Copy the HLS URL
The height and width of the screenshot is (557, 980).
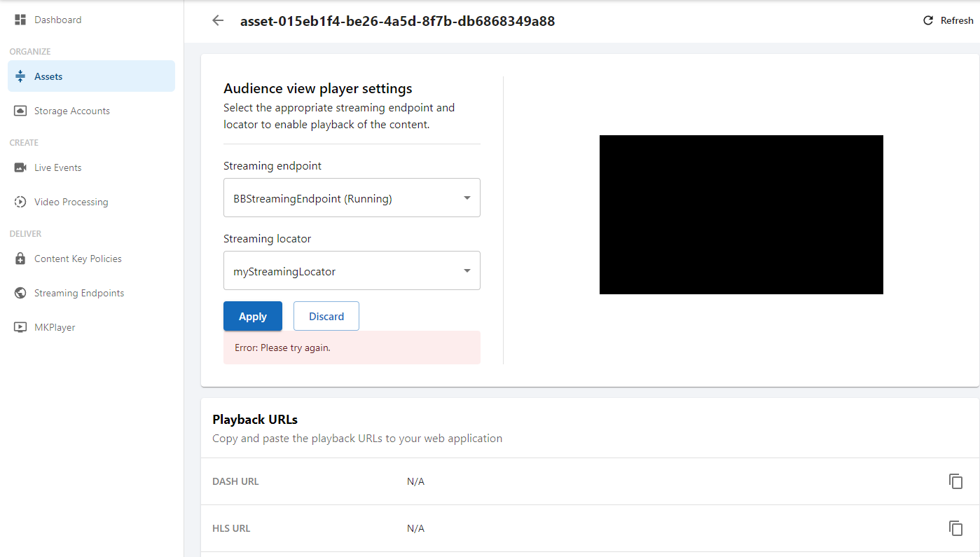955,528
